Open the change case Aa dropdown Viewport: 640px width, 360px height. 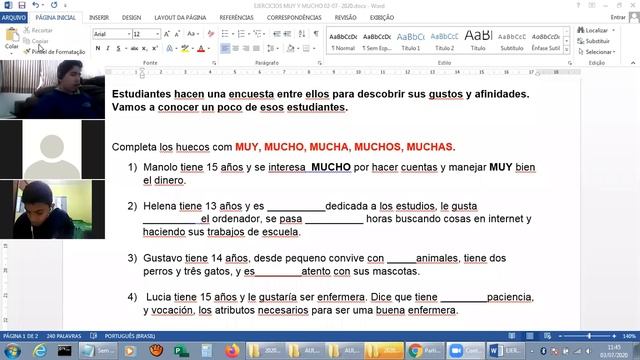193,34
